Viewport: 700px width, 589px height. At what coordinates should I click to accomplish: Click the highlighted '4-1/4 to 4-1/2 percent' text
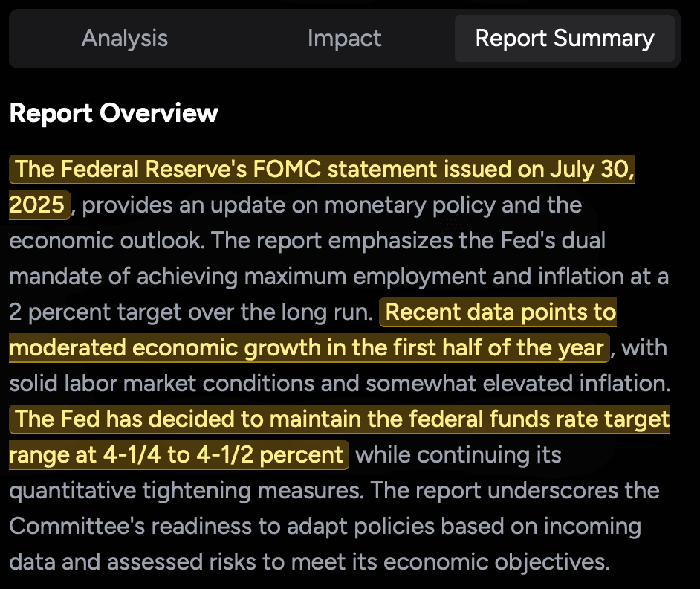[223, 454]
